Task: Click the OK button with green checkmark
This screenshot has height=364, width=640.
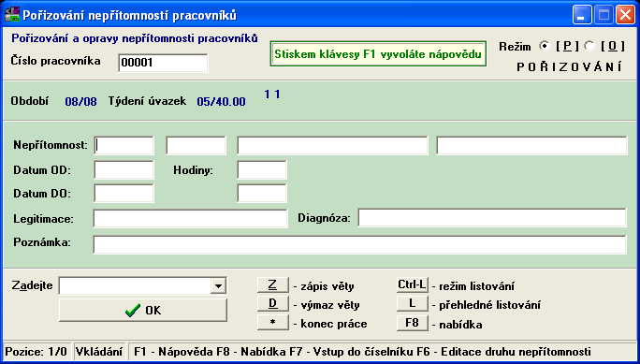Action: [x=143, y=311]
